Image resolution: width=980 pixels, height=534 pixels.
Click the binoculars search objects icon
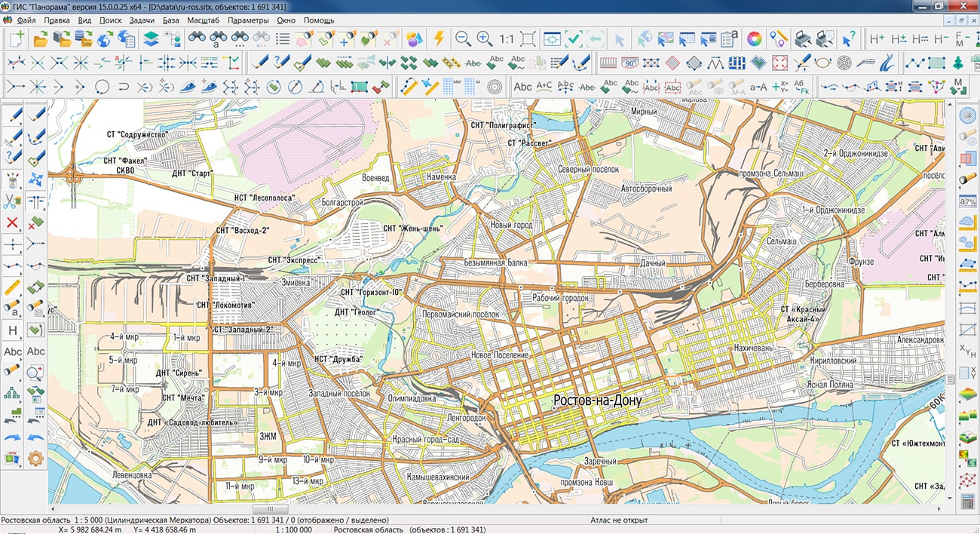click(x=198, y=38)
